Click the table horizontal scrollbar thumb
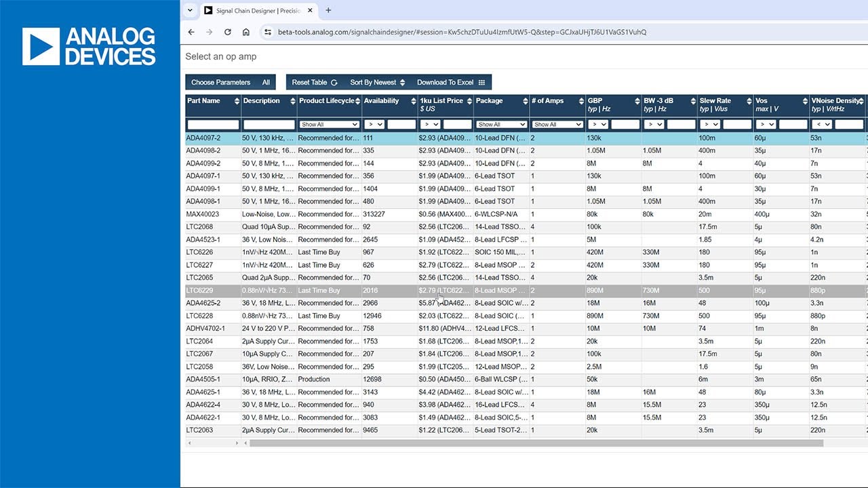 536,443
